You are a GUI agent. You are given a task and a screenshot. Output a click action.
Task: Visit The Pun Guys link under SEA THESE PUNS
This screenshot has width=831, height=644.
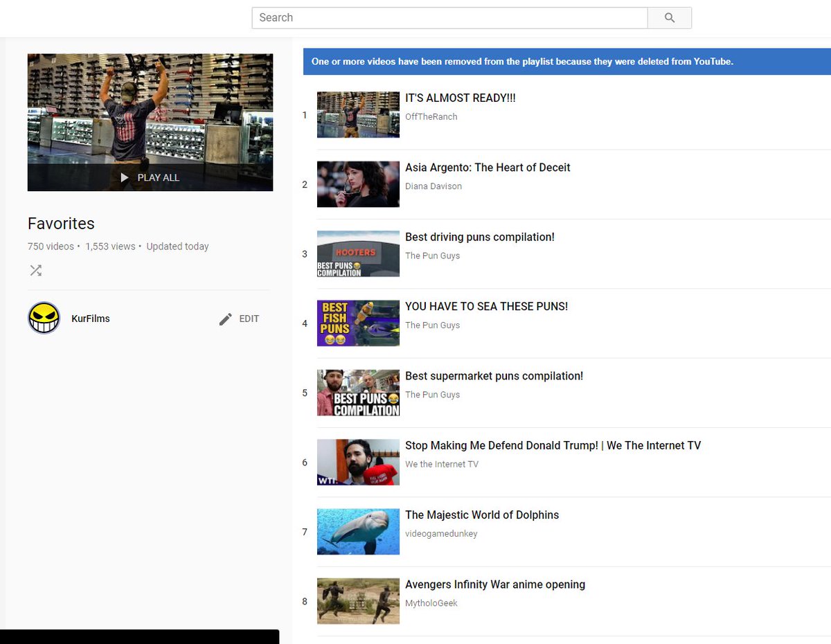[433, 325]
